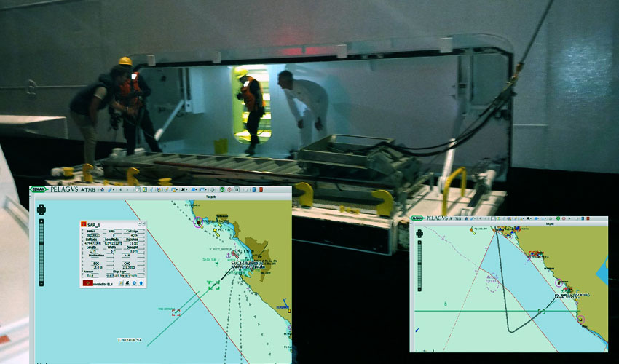
Task: Click blue round icon in SAR_1 popup footer
Action: pos(134,283)
